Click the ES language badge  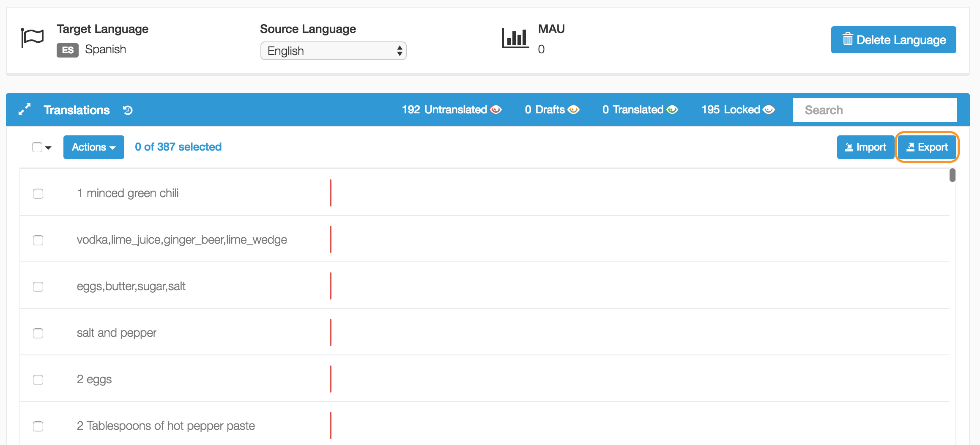(68, 50)
